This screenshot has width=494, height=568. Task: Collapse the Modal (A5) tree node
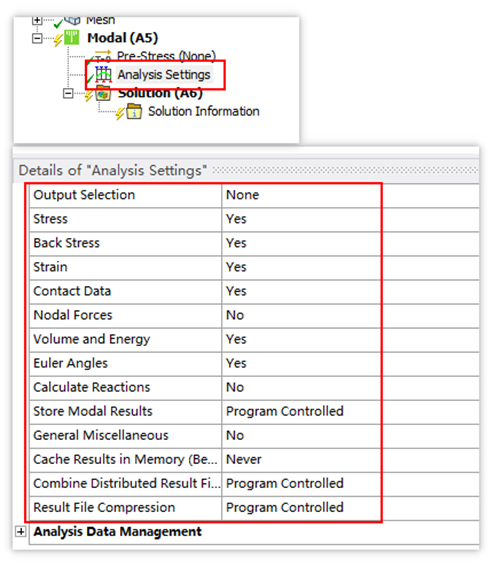click(x=37, y=38)
